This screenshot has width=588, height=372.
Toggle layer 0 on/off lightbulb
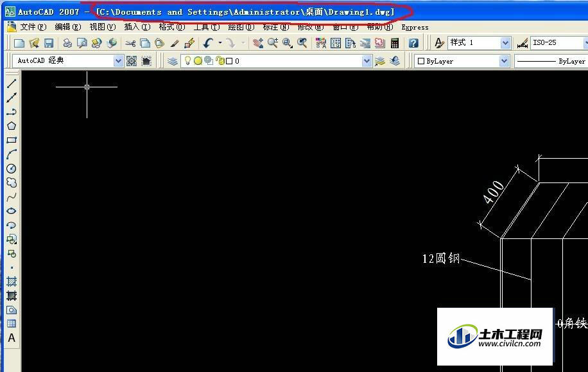pyautogui.click(x=187, y=61)
